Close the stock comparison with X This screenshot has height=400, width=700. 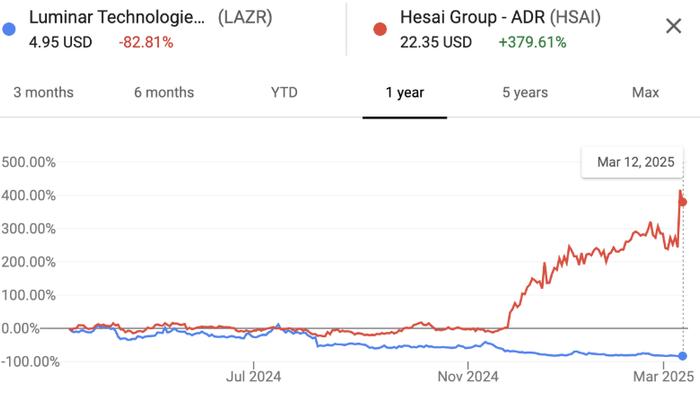click(x=673, y=26)
